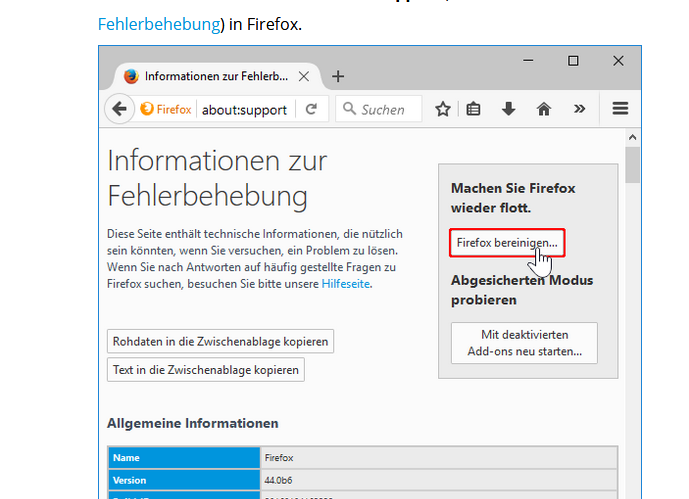The image size is (689, 499).
Task: Open a new tab with plus icon
Action: point(337,76)
